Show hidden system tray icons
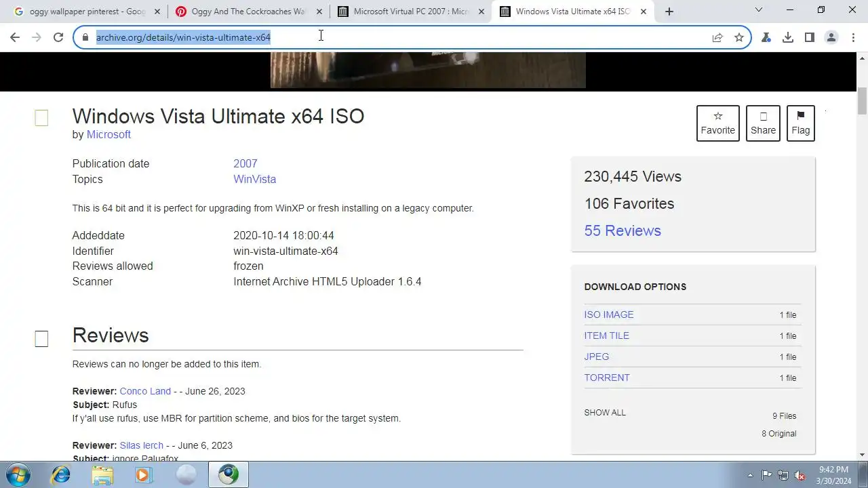The height and width of the screenshot is (488, 868). click(750, 475)
